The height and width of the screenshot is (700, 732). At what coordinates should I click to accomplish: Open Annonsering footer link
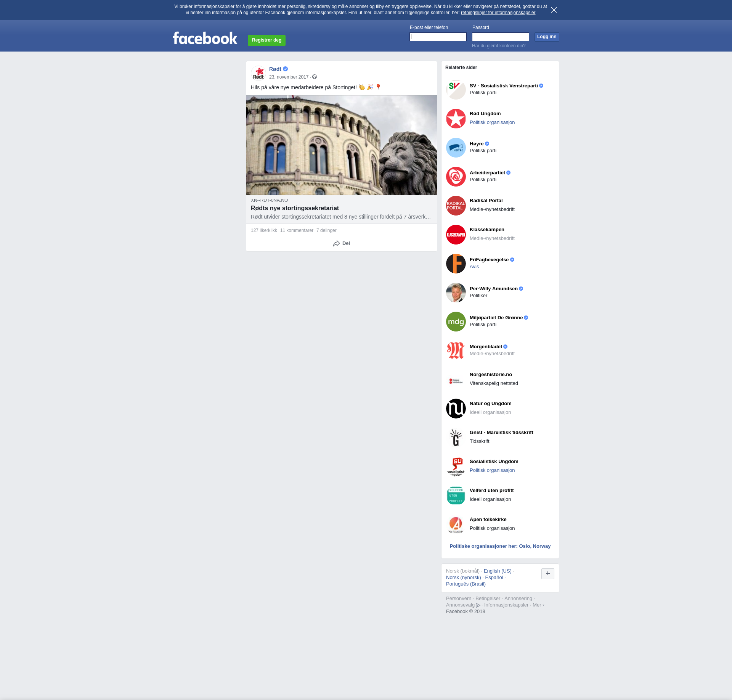[x=518, y=599]
